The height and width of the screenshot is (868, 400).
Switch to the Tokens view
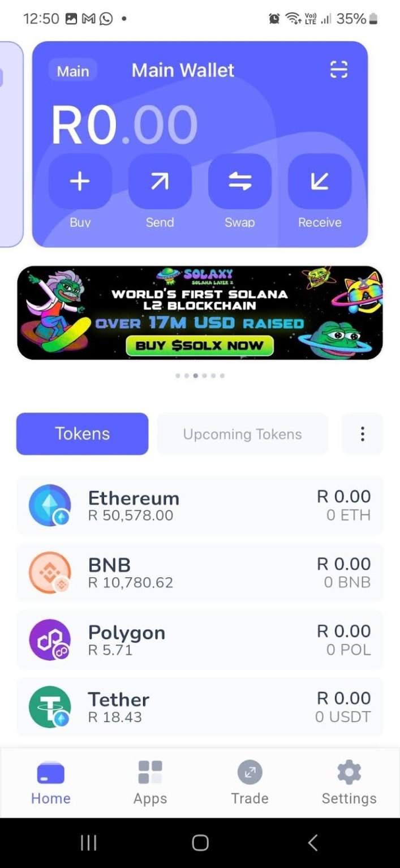[x=82, y=434]
